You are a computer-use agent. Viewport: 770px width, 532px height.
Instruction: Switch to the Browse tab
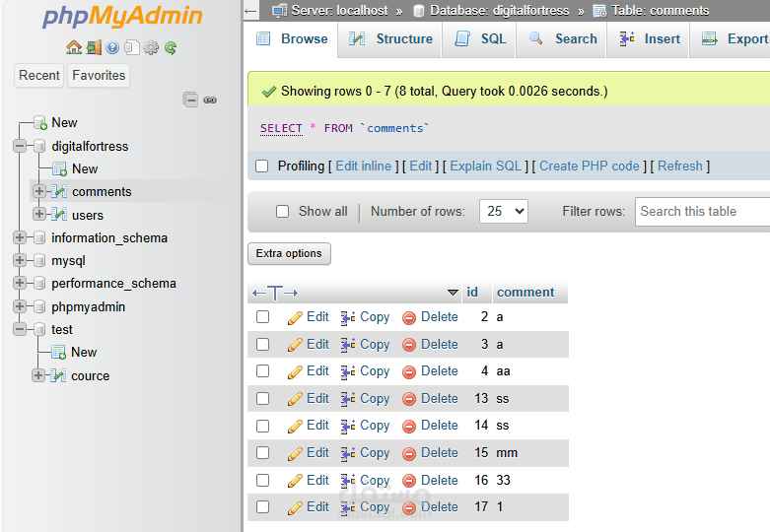click(291, 39)
